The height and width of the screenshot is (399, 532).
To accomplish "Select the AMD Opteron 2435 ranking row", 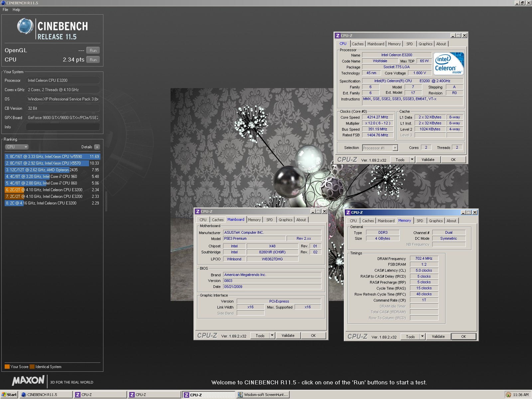I will 52,170.
